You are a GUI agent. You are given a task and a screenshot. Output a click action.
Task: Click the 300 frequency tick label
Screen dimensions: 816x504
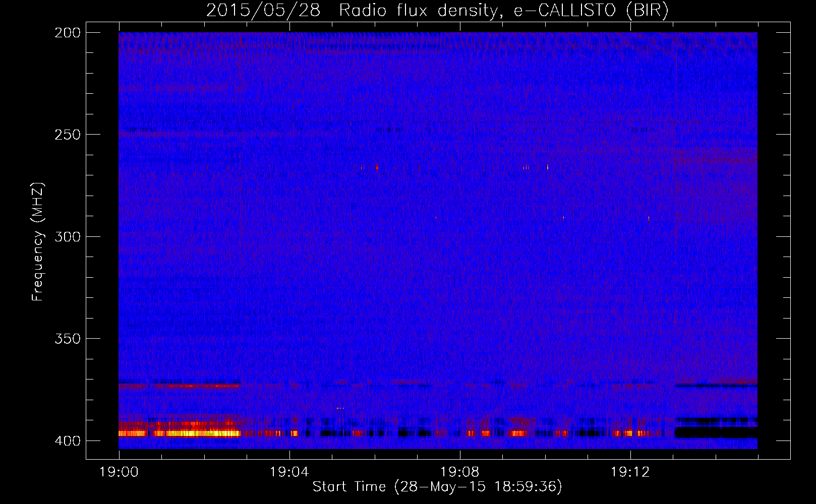[68, 236]
